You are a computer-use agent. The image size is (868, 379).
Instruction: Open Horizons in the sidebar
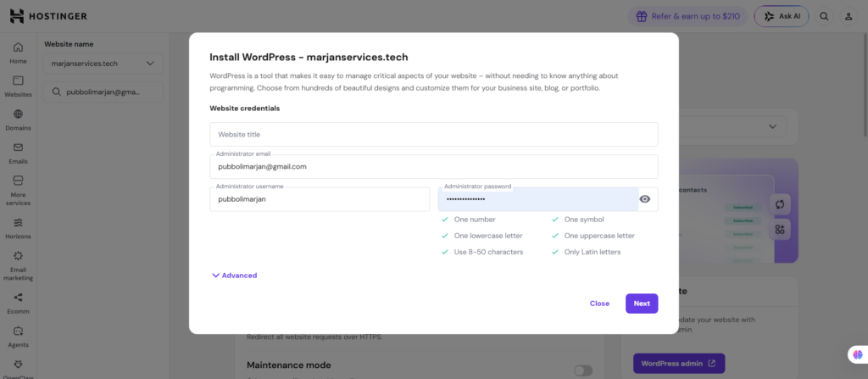19,228
